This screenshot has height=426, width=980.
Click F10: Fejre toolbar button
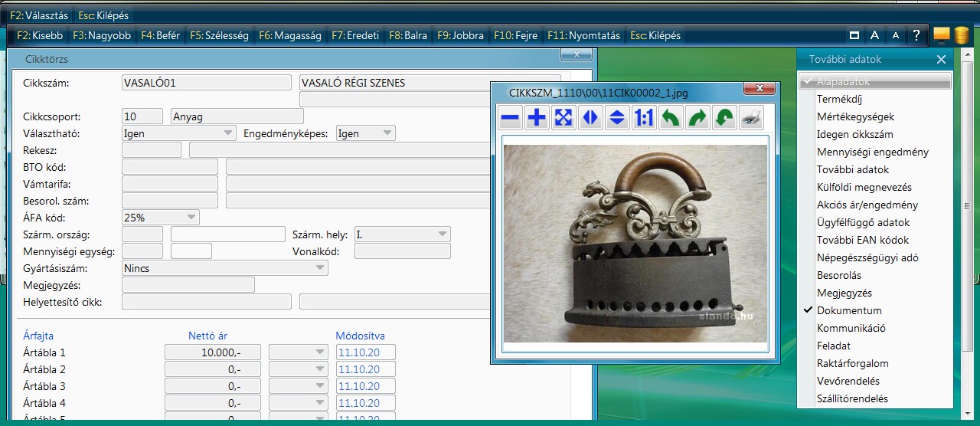pos(516,35)
